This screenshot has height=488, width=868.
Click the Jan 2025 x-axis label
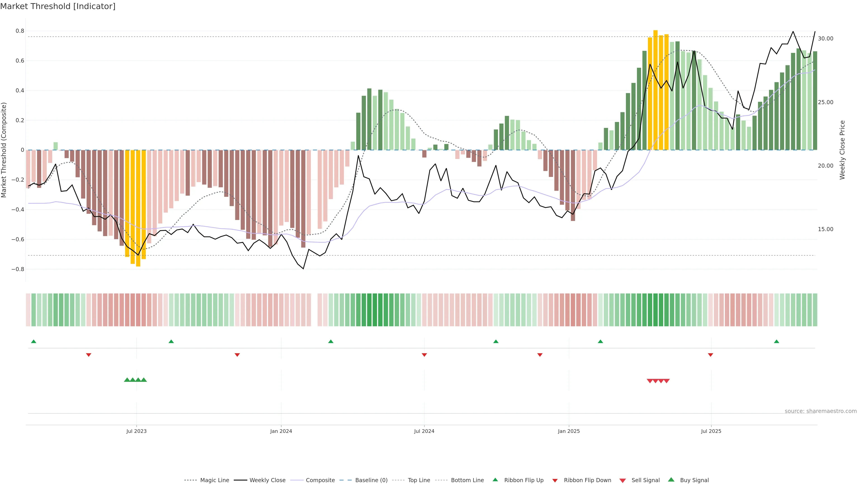coord(569,432)
